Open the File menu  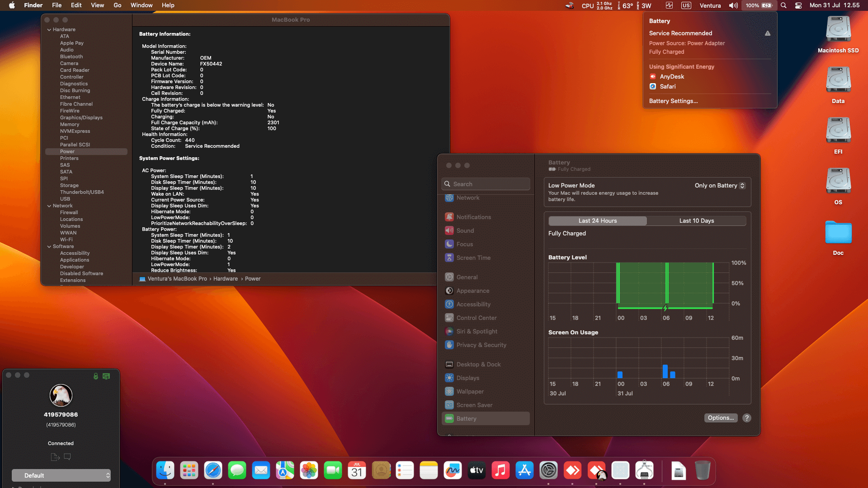pyautogui.click(x=57, y=5)
